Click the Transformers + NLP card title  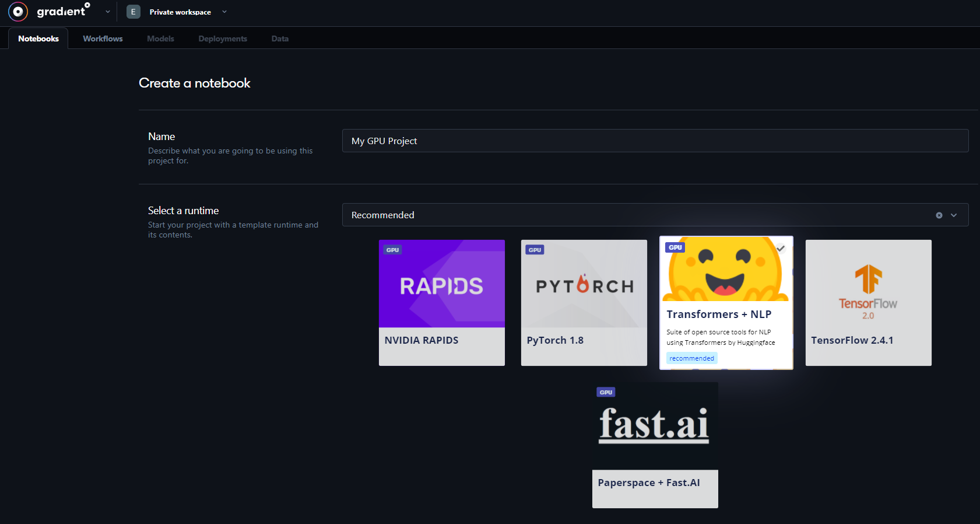pyautogui.click(x=719, y=315)
